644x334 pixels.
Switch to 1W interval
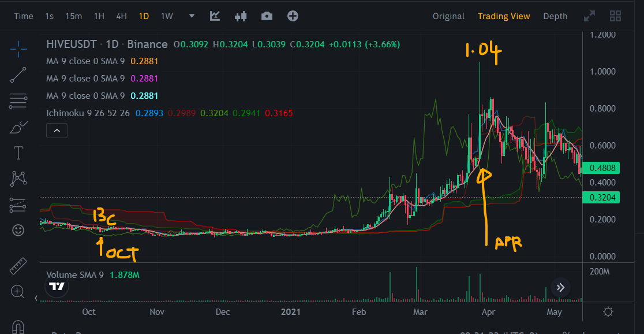pos(167,16)
